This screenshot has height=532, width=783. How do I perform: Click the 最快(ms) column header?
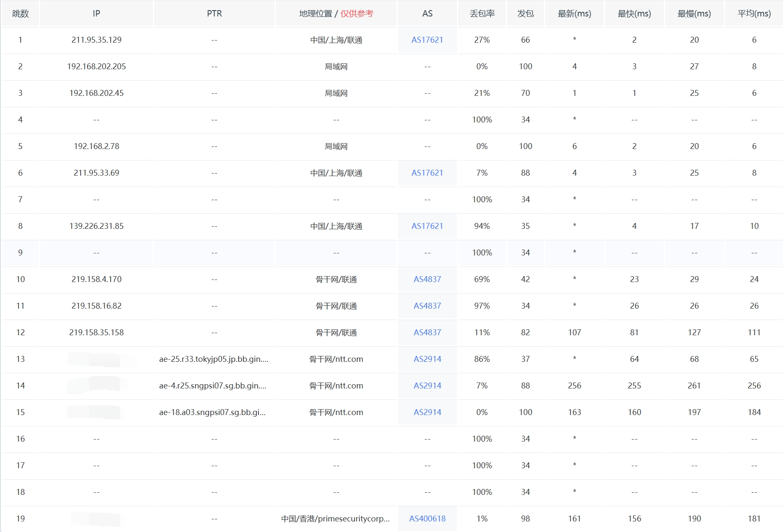634,14
